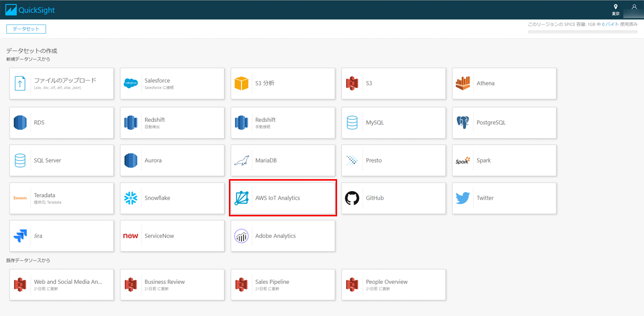Click the AWS IoT Analytics label
Image resolution: width=644 pixels, height=316 pixels.
point(277,198)
